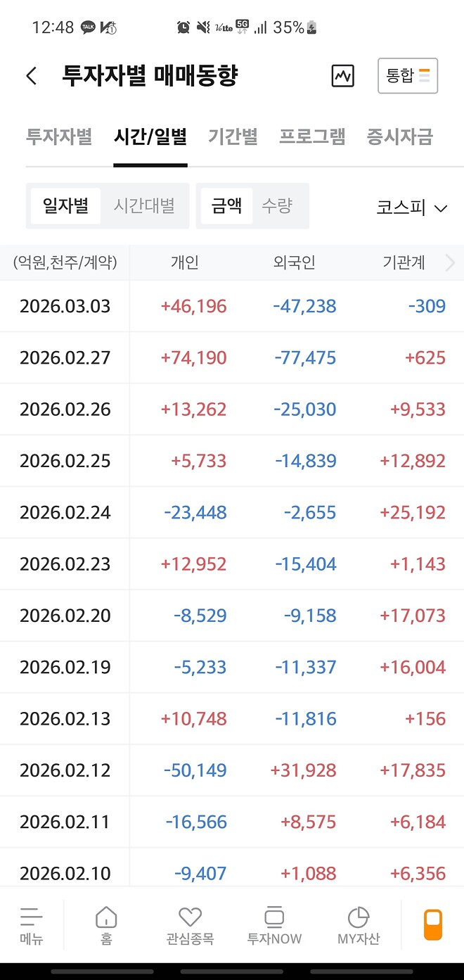Viewport: 464px width, 980px height.
Task: Switch to the 투자자별 tab
Action: [x=59, y=136]
